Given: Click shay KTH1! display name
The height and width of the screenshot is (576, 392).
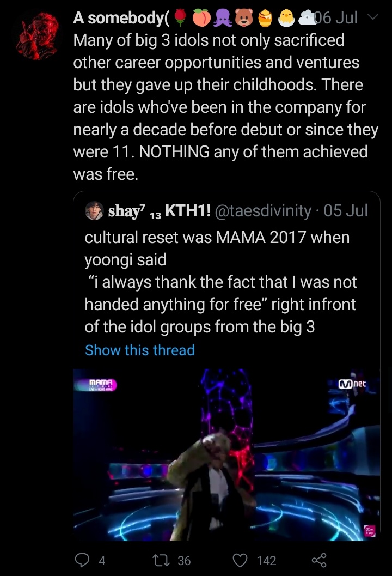Looking at the screenshot, I should (x=160, y=211).
